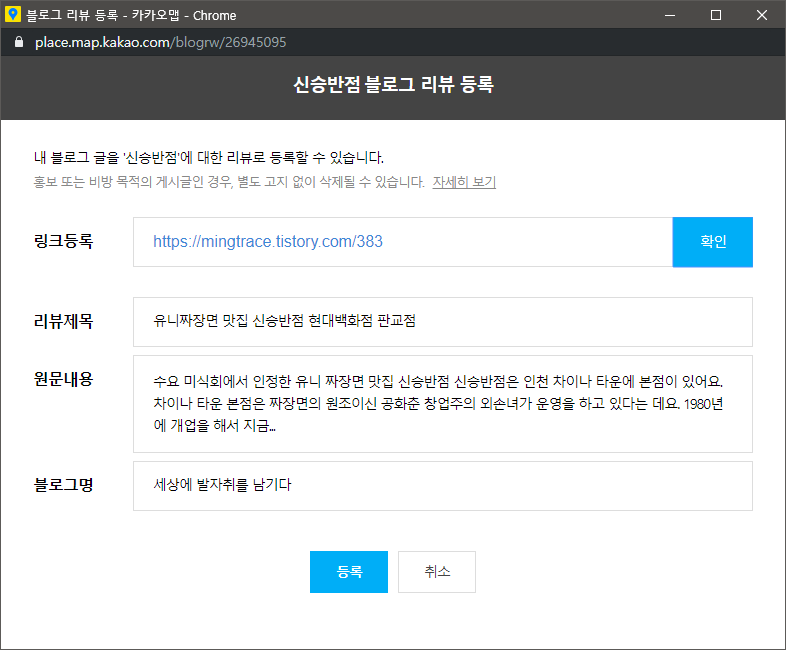Image resolution: width=786 pixels, height=650 pixels.
Task: Click the 원문내용 label
Action: coord(63,379)
